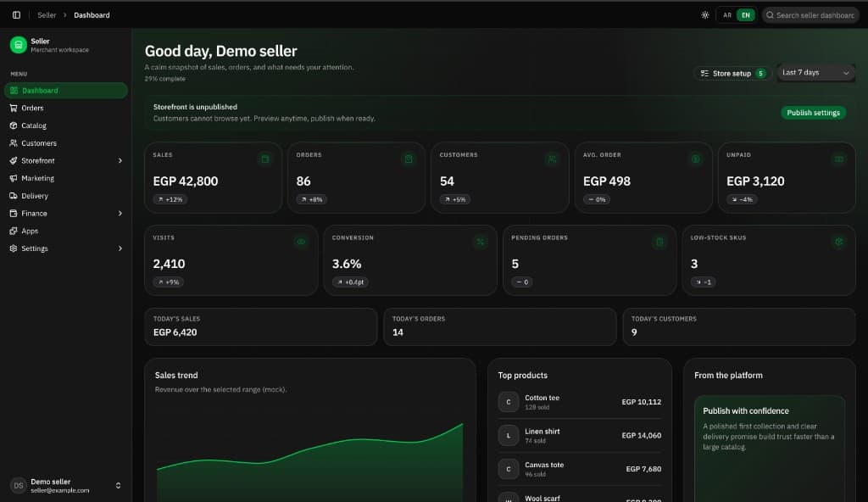The height and width of the screenshot is (502, 868).
Task: Select Canvas tote in Top products
Action: 580,469
